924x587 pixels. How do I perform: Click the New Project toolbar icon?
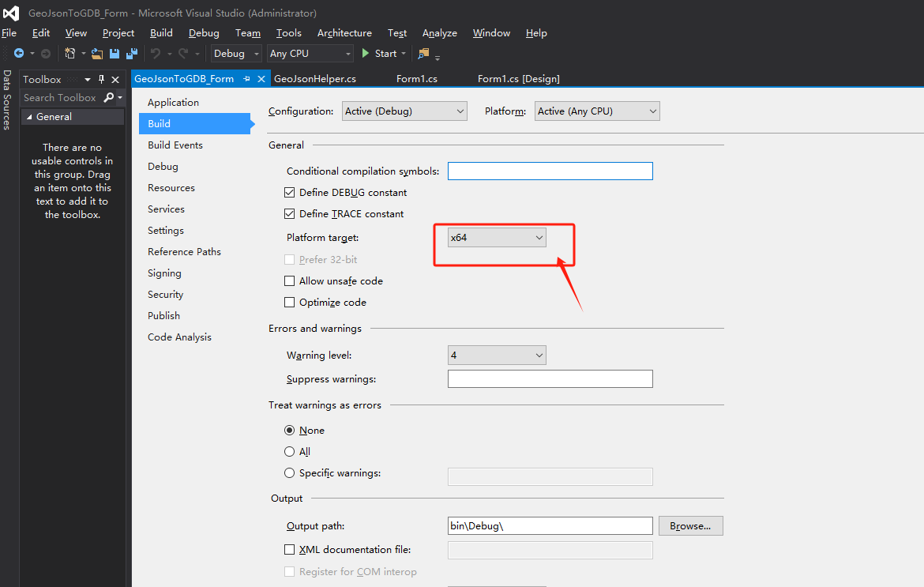[70, 54]
